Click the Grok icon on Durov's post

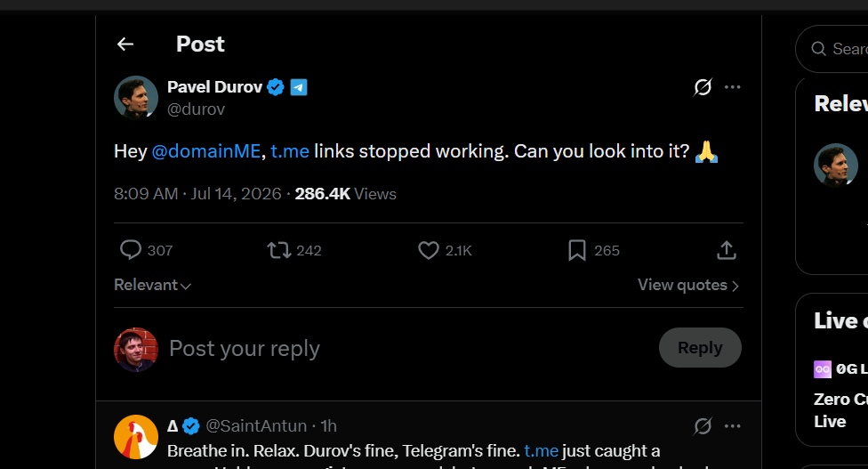click(x=703, y=87)
